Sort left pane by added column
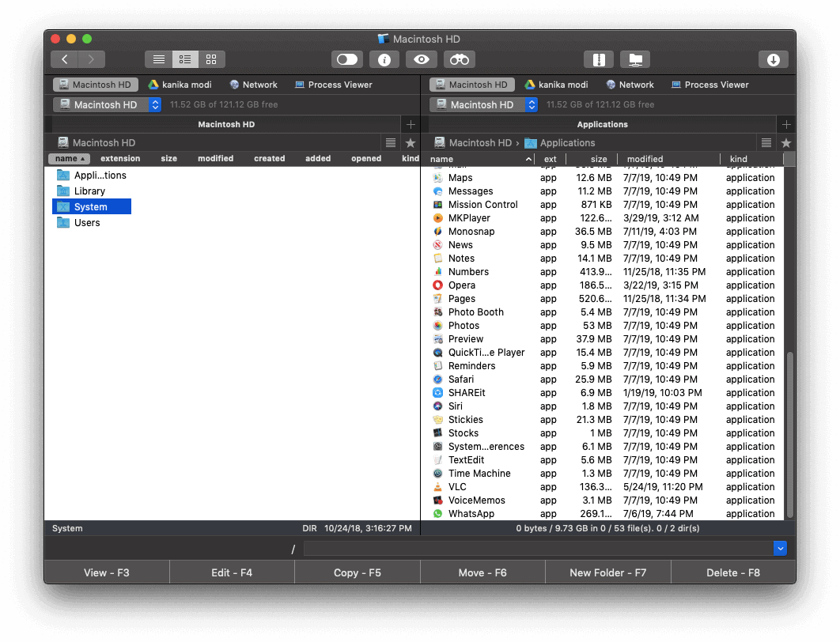This screenshot has height=642, width=840. click(x=318, y=158)
